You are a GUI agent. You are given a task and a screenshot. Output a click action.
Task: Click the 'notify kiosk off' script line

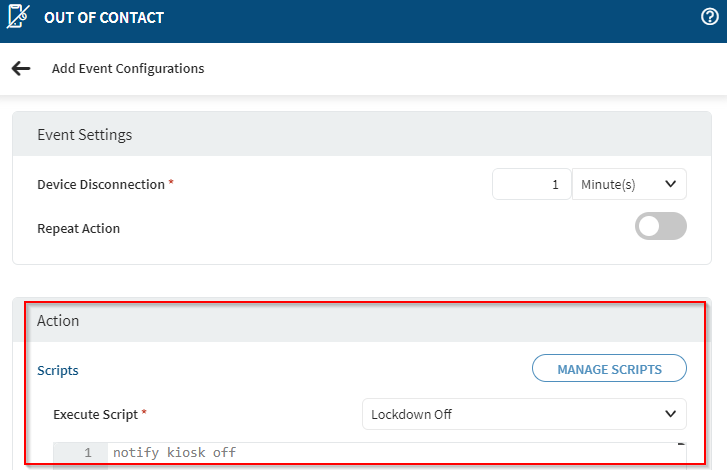point(174,453)
